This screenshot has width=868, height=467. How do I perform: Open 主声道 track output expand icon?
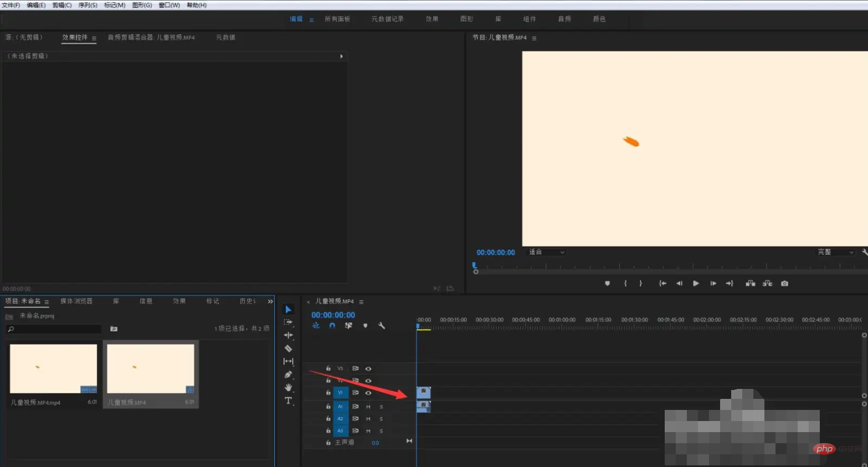coord(409,441)
